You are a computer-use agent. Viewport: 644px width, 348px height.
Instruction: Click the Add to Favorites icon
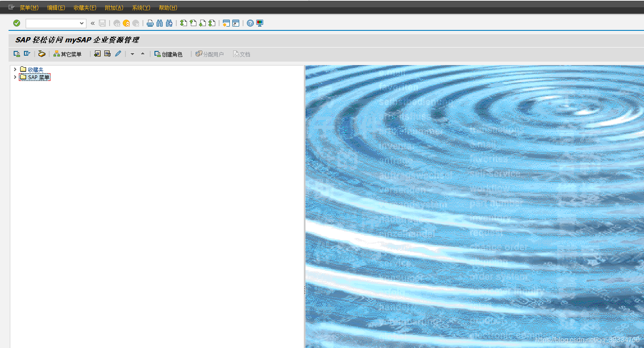tap(97, 54)
